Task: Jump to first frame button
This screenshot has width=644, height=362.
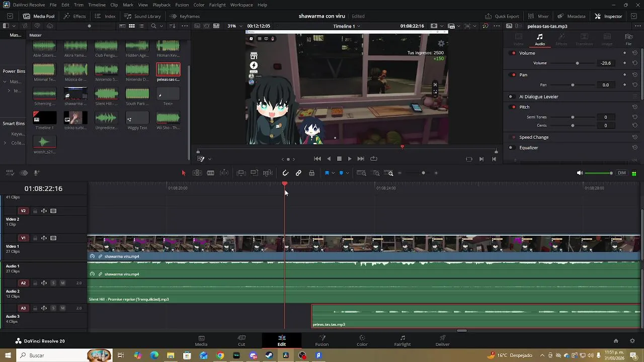Action: [317, 159]
